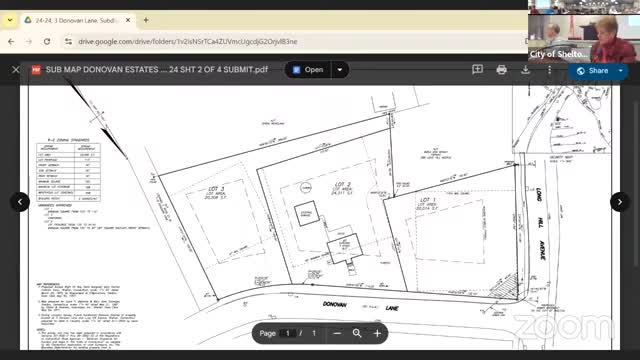Download the PDF using the download icon
640x360 pixels.
pyautogui.click(x=526, y=70)
